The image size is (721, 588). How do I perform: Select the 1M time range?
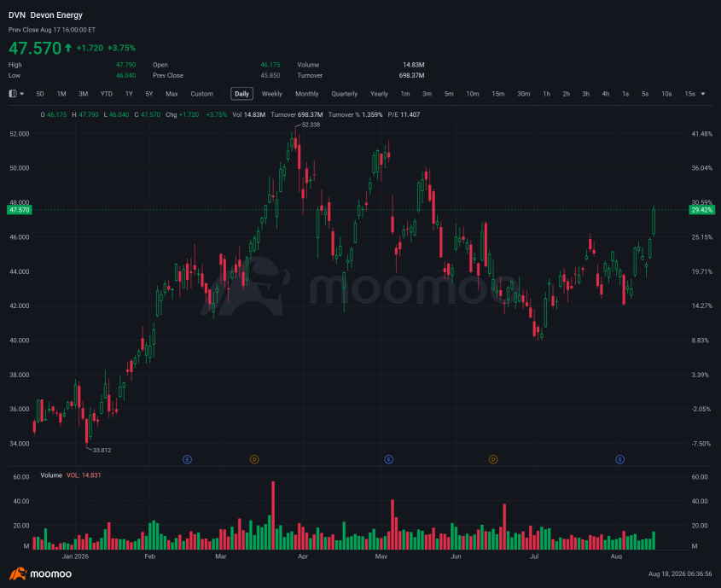pos(61,94)
